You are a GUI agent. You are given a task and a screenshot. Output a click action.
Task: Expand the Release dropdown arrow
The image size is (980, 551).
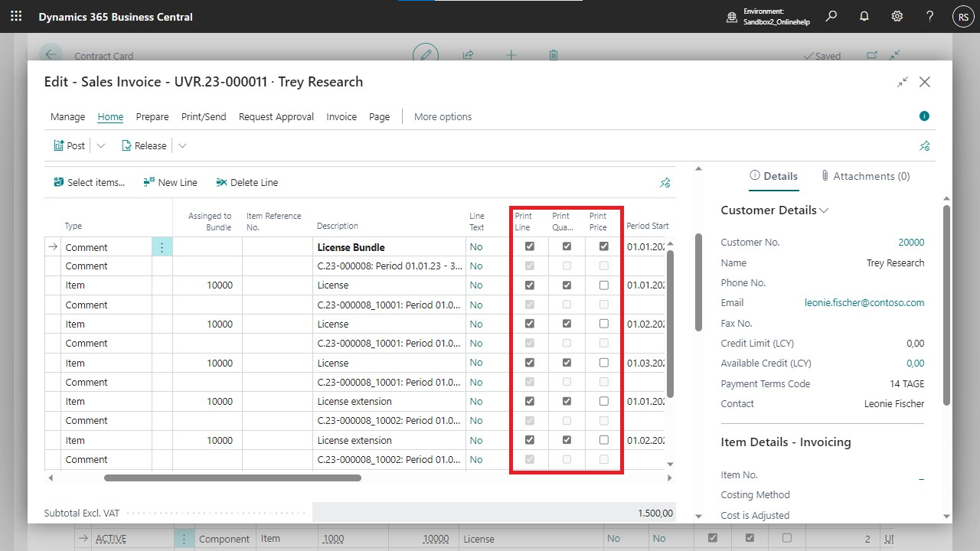click(x=182, y=145)
